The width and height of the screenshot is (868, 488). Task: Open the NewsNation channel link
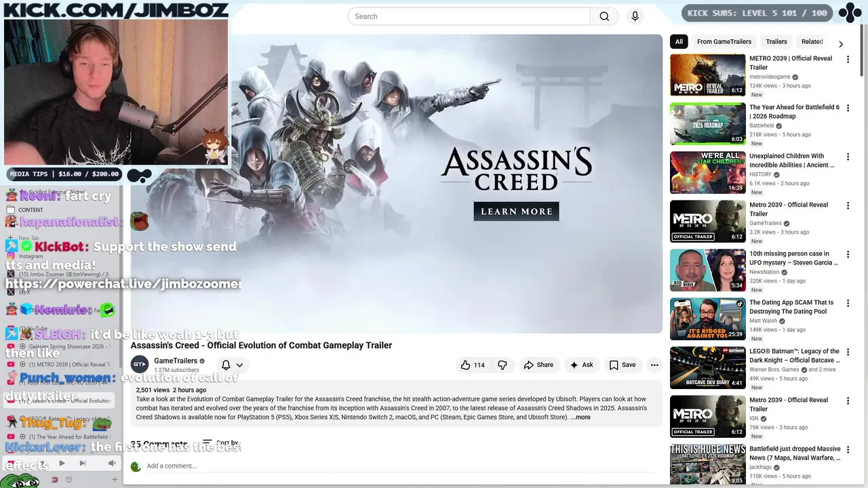point(764,272)
